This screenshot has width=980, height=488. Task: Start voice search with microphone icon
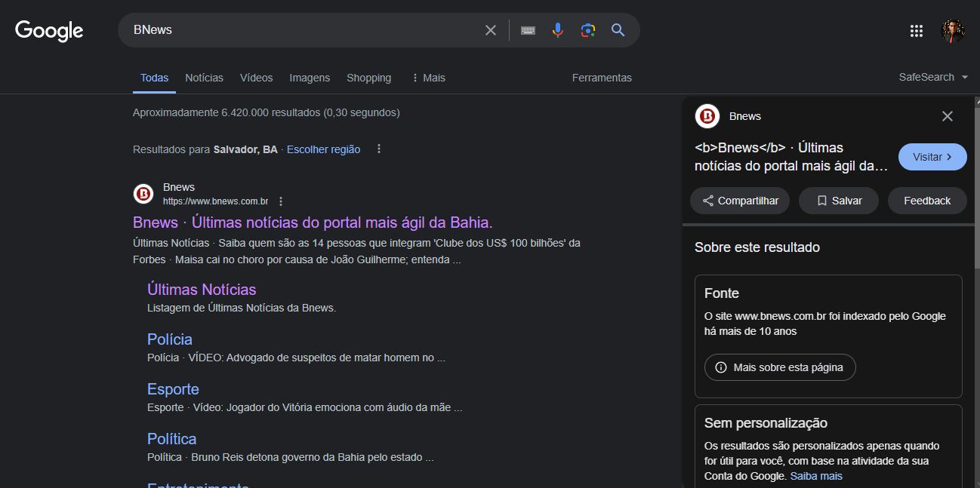click(558, 30)
